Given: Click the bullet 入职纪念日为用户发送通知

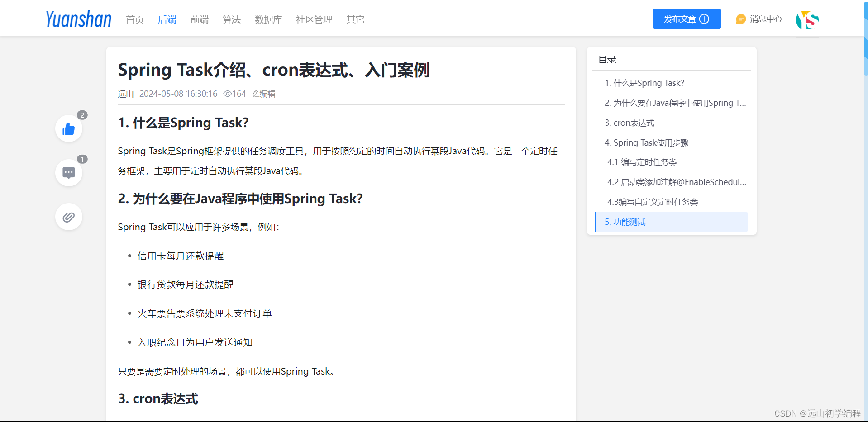Looking at the screenshot, I should pyautogui.click(x=195, y=342).
